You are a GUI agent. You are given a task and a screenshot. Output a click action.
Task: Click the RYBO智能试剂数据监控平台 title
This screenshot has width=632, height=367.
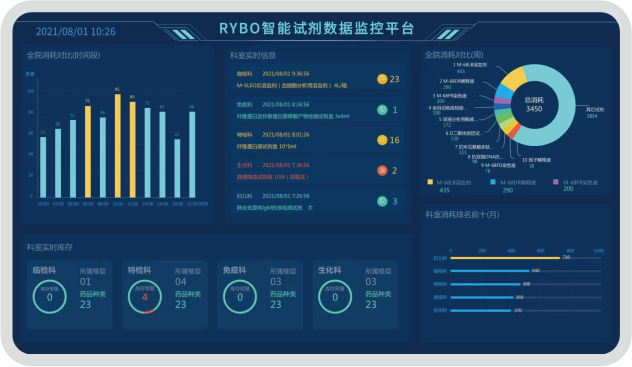tap(316, 28)
